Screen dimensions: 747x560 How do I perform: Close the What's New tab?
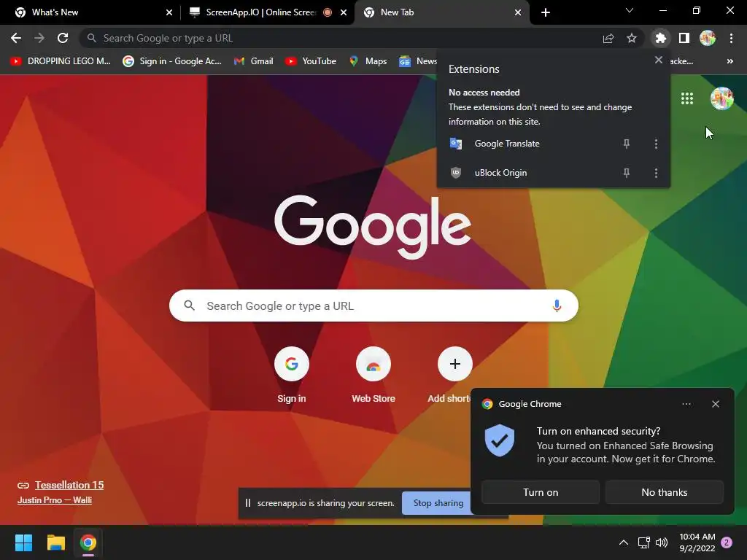coord(169,12)
